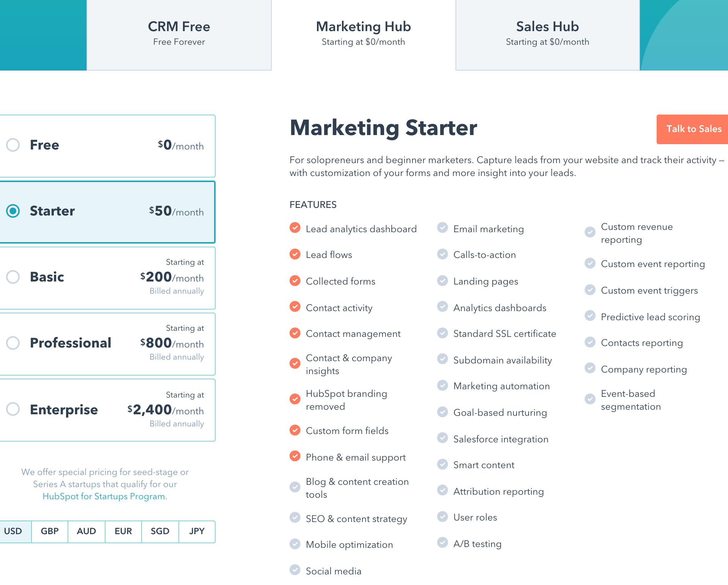Switch to the CRM Free tab
This screenshot has width=728, height=585.
point(179,33)
